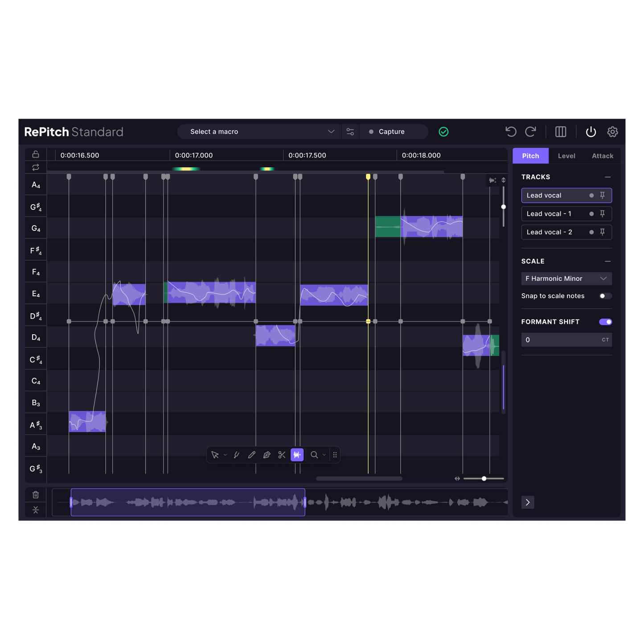Click the loop icon below lock
The height and width of the screenshot is (644, 644).
(x=36, y=167)
